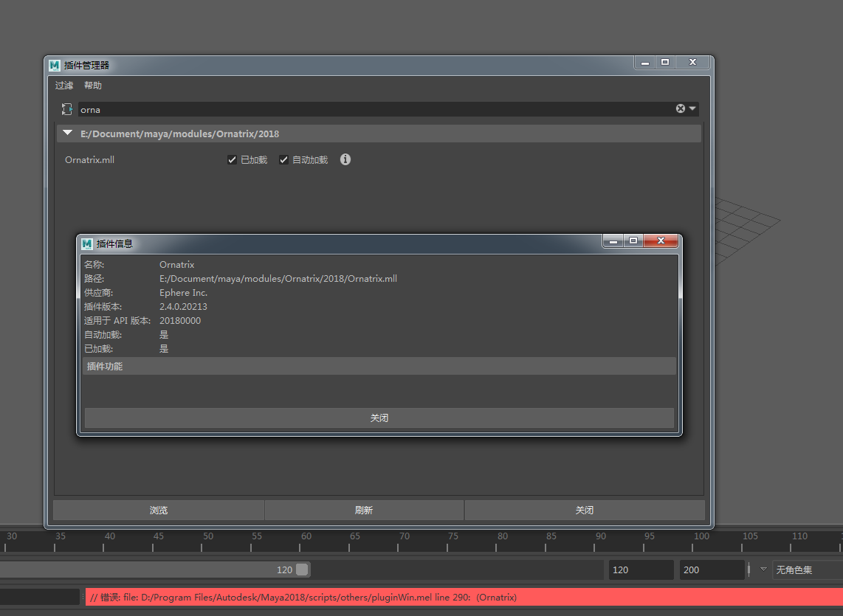The image size is (843, 616).
Task: Click the 浏览 (Browse) button
Action: coord(159,511)
